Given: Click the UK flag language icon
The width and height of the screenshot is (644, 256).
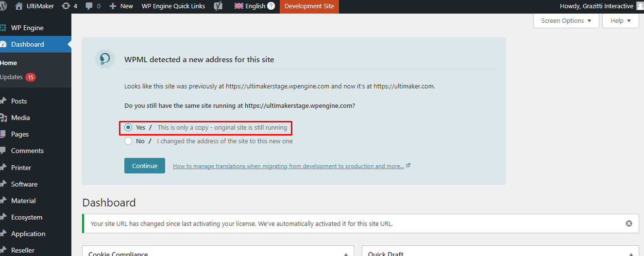Looking at the screenshot, I should pos(239,6).
